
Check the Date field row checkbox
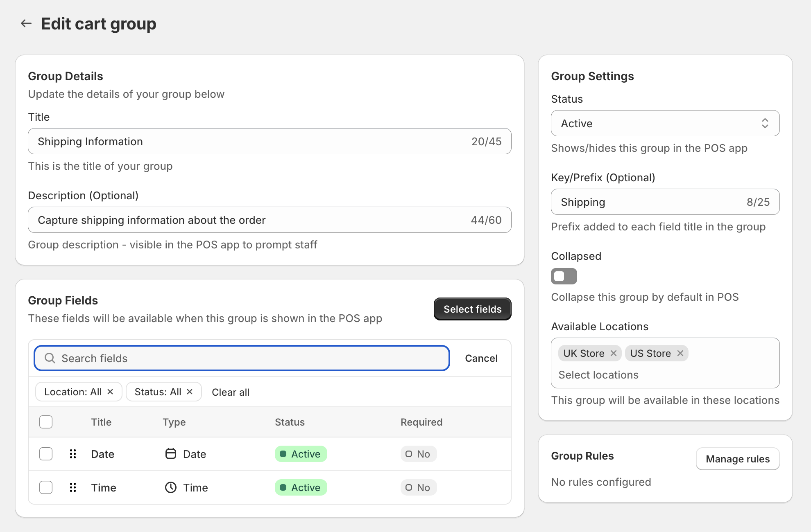click(x=46, y=454)
